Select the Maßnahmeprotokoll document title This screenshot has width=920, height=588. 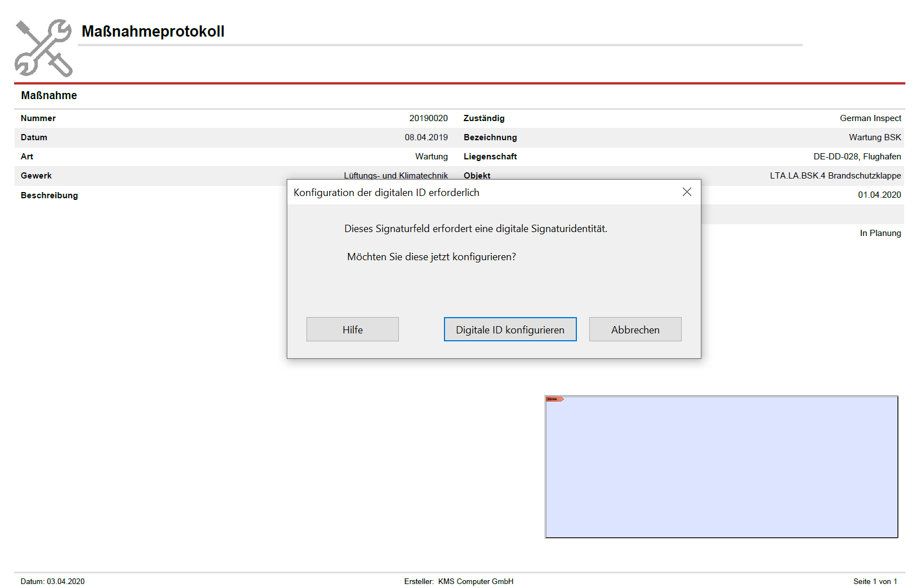[153, 32]
